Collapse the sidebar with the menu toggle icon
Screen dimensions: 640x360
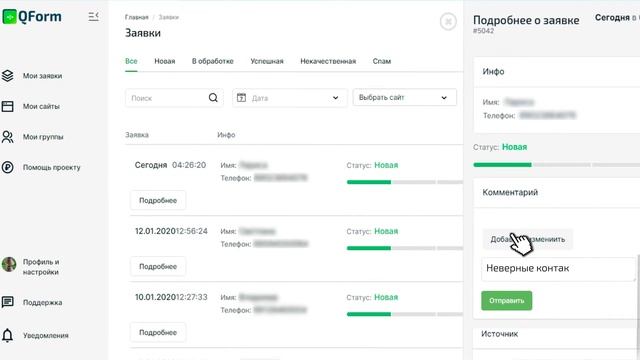[93, 16]
